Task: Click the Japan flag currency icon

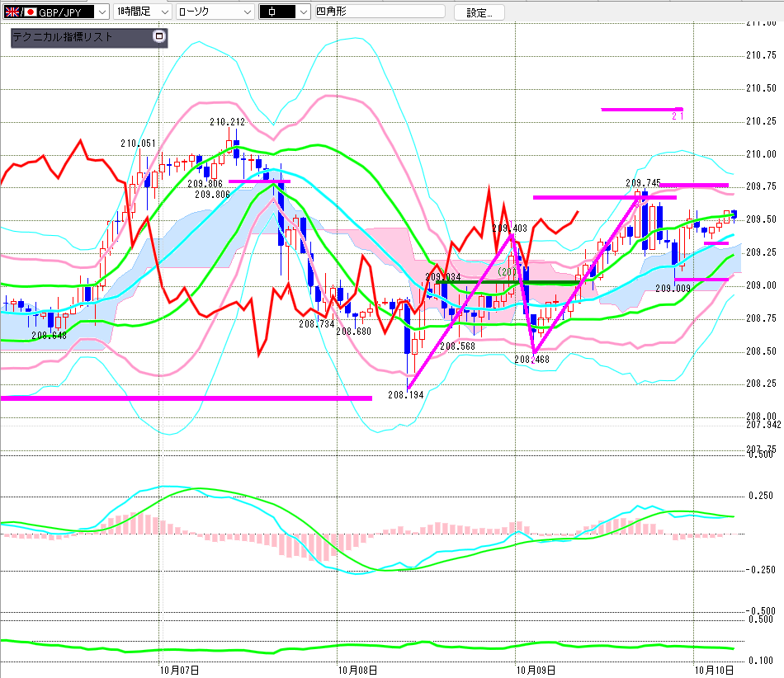Action: (x=30, y=12)
